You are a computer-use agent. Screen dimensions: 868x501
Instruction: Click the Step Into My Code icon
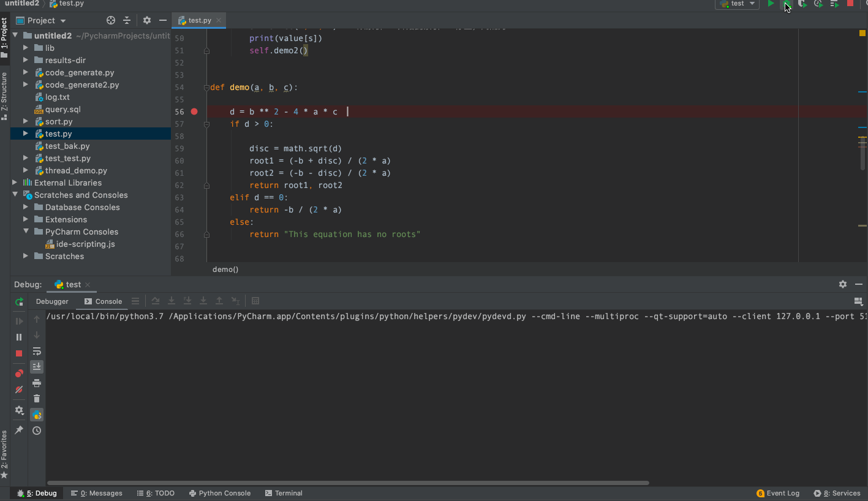(x=187, y=301)
